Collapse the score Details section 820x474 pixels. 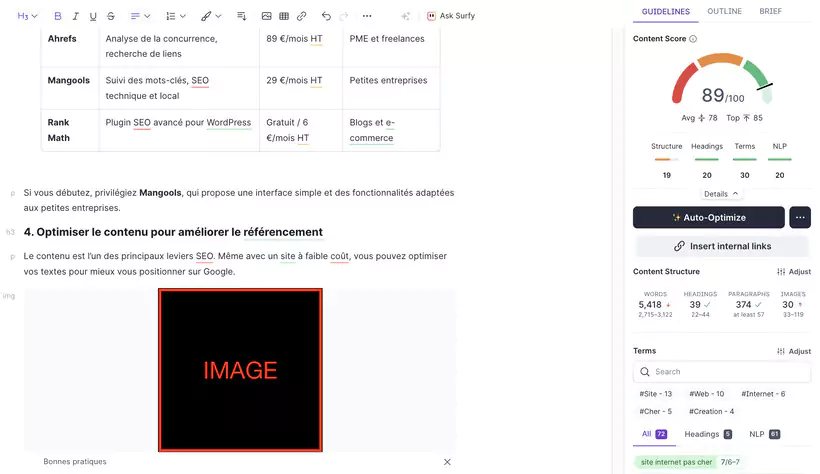point(721,194)
